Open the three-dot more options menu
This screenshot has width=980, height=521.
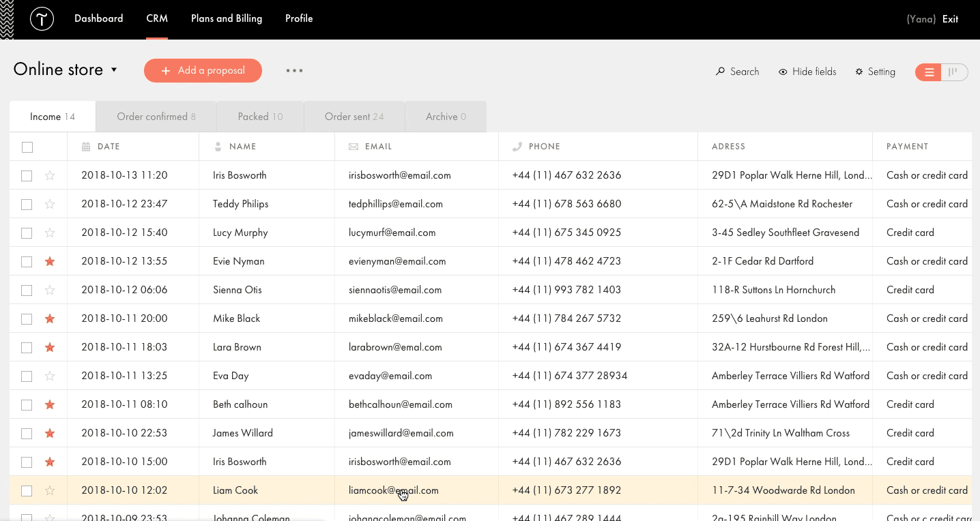(294, 70)
